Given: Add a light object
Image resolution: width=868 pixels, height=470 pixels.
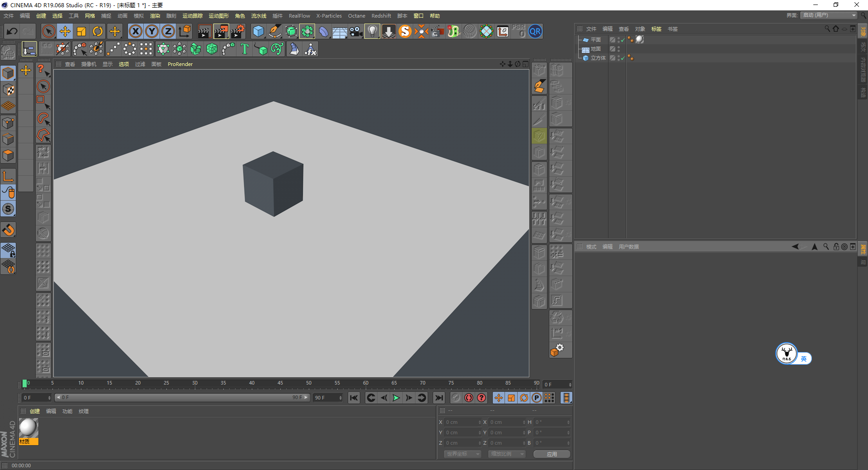Looking at the screenshot, I should pyautogui.click(x=372, y=31).
